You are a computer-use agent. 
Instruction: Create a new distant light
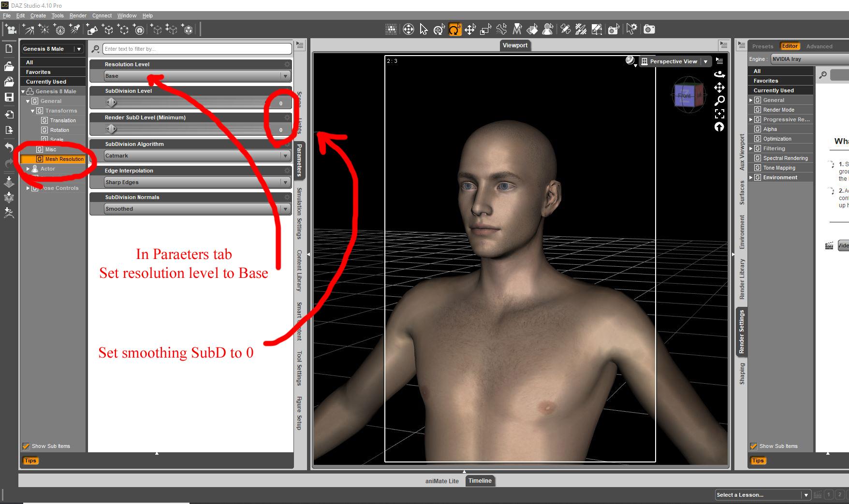(29, 29)
